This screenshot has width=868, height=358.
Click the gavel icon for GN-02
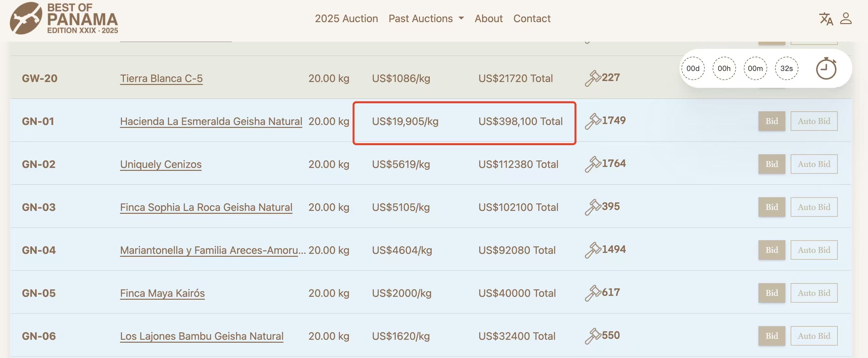[593, 164]
